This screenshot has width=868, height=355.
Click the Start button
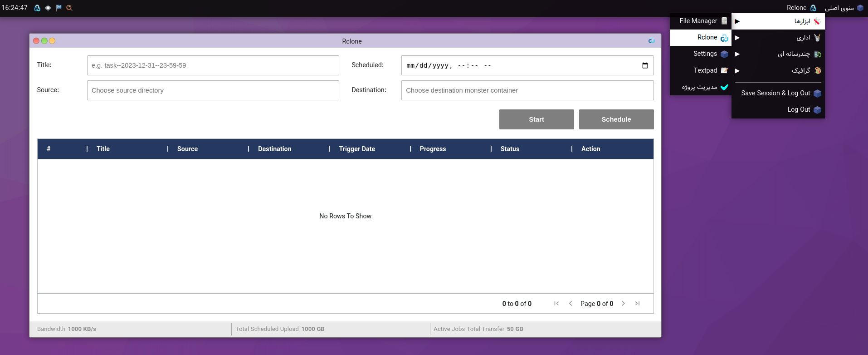click(536, 119)
